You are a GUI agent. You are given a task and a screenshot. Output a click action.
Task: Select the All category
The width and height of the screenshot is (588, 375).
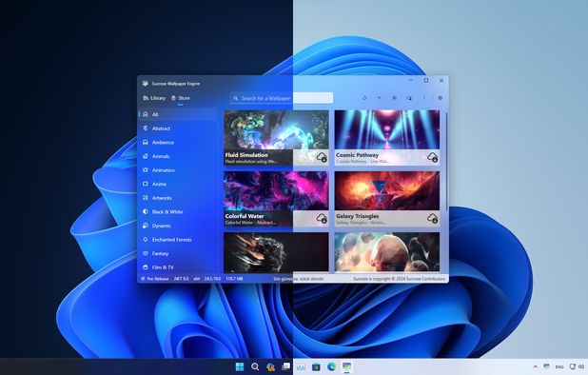[x=178, y=114]
